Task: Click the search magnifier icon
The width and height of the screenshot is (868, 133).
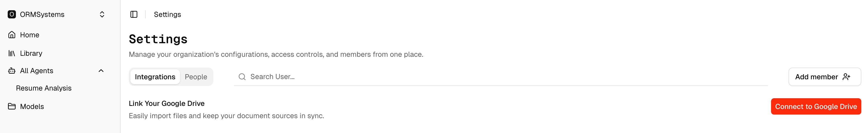Action: pyautogui.click(x=242, y=77)
